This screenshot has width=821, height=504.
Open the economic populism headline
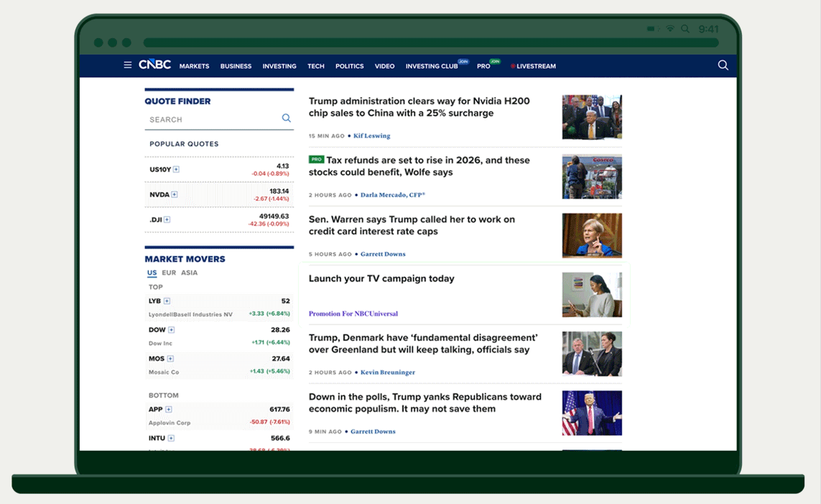pos(425,403)
